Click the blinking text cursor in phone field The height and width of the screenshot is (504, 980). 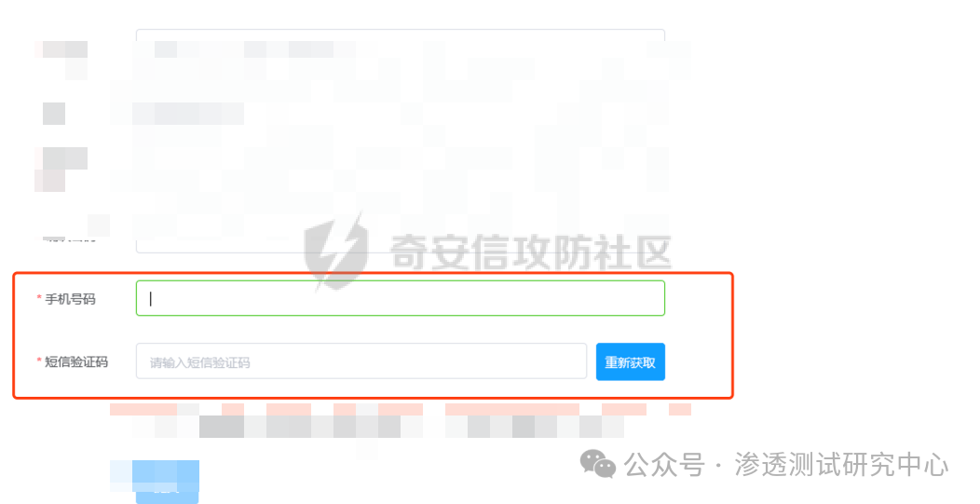click(x=151, y=299)
